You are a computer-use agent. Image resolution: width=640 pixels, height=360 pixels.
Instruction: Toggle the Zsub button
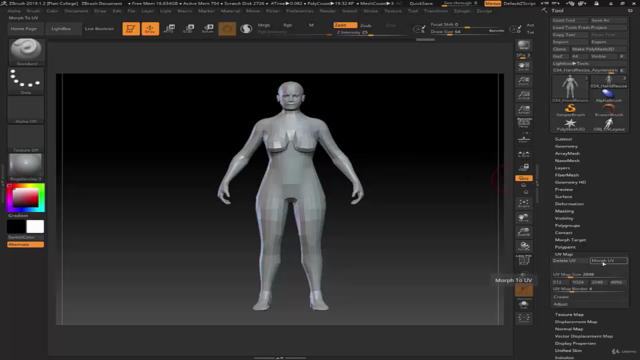point(366,25)
